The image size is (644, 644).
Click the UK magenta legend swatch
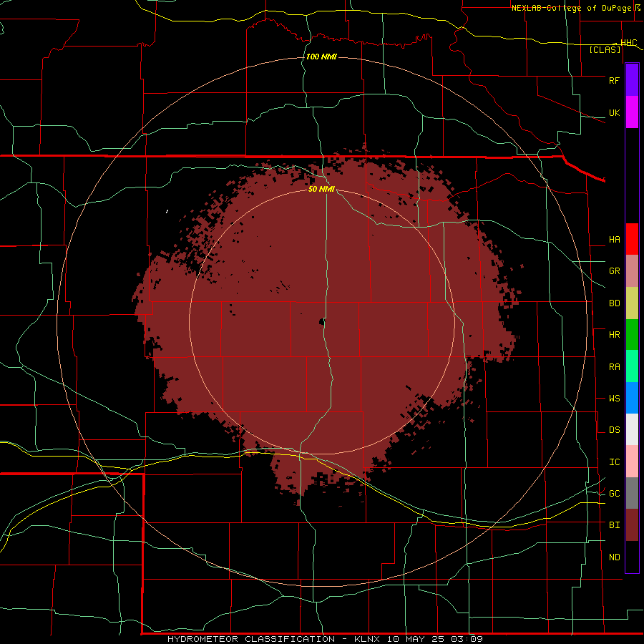pyautogui.click(x=632, y=112)
